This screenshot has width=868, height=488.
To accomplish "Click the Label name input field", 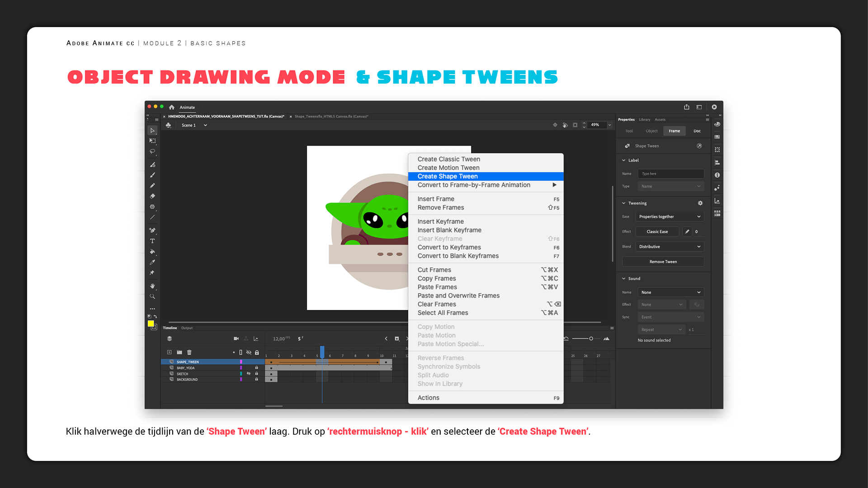I will 670,174.
